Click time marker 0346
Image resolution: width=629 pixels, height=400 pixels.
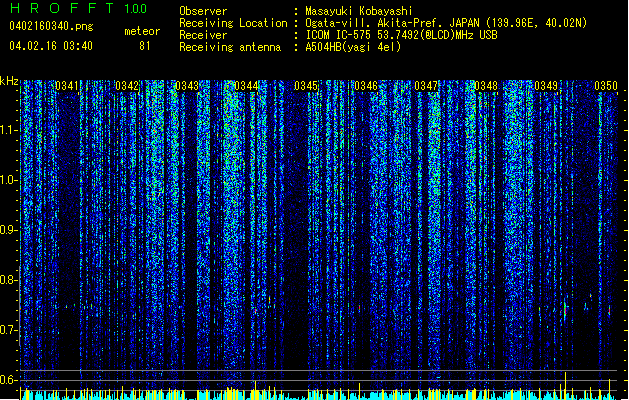(366, 86)
